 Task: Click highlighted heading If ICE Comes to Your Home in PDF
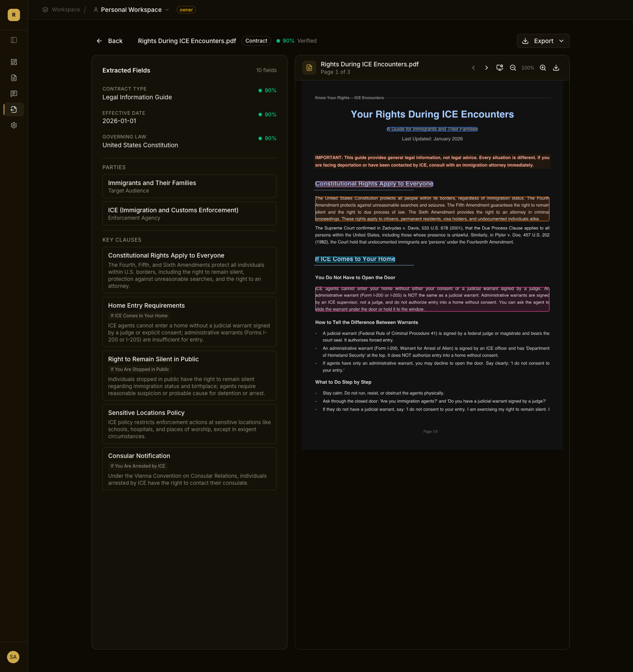pos(355,259)
